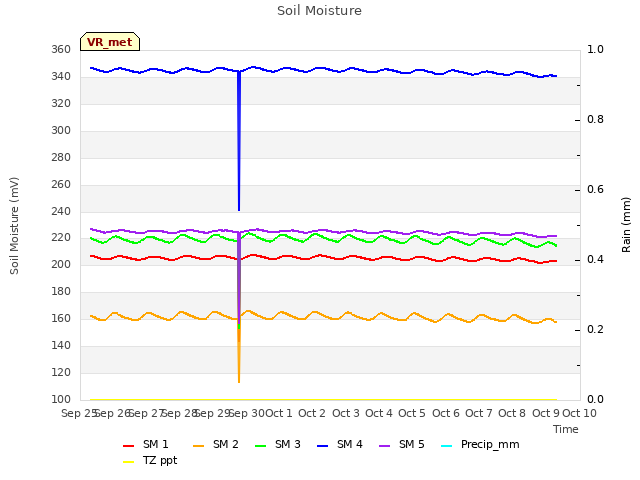This screenshot has width=640, height=480.
Task: Toggle TZ ppt series in legend
Action: click(x=150, y=460)
